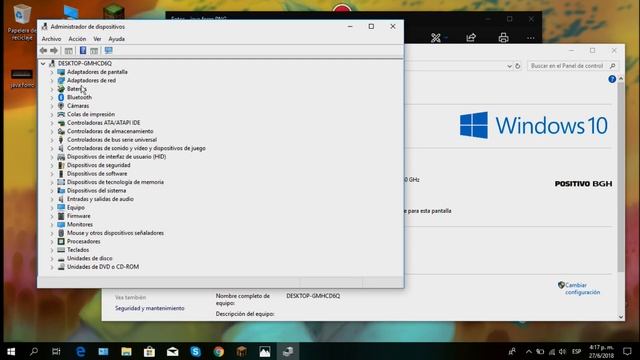The image size is (640, 360).
Task: Expand the Bluetooth node
Action: [x=52, y=98]
